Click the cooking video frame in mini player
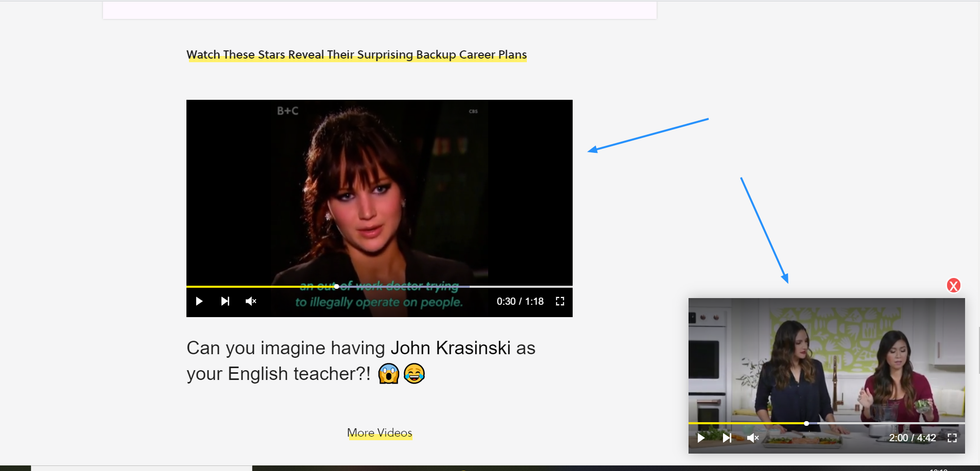 [x=826, y=360]
